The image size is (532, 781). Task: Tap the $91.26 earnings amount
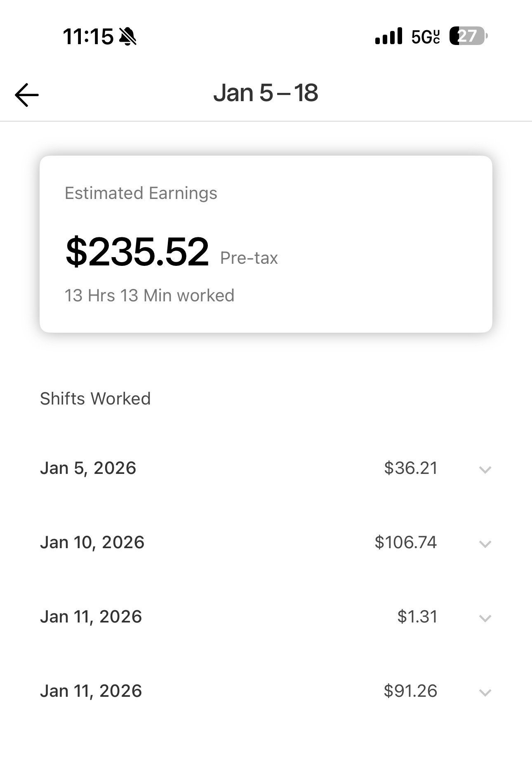(410, 691)
